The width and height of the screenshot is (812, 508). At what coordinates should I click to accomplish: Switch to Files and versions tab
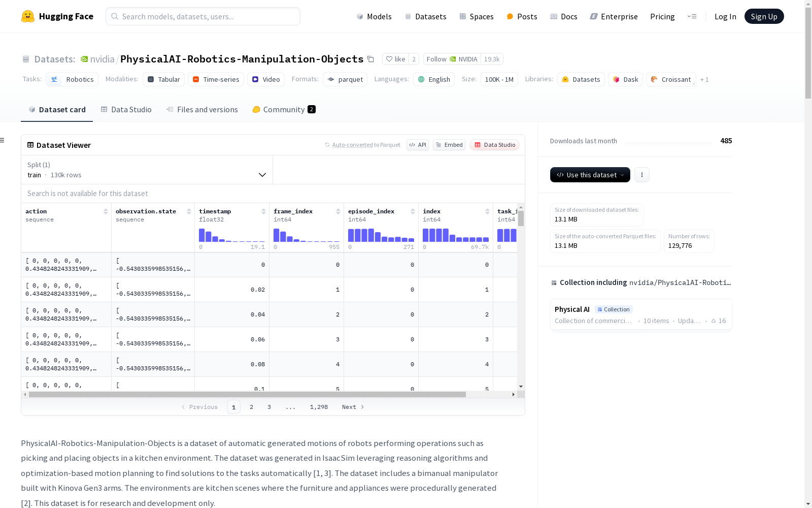point(202,110)
